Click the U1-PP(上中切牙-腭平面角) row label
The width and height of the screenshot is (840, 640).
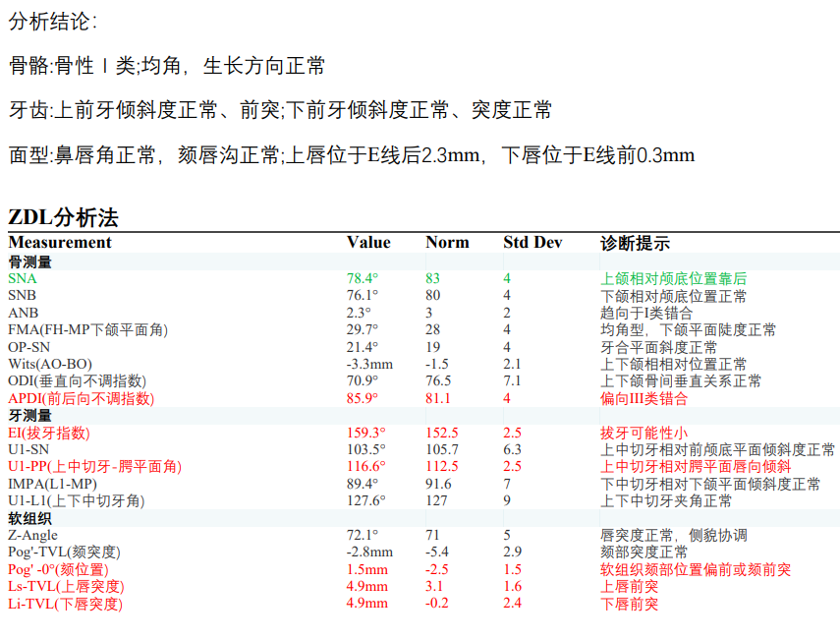(x=94, y=467)
